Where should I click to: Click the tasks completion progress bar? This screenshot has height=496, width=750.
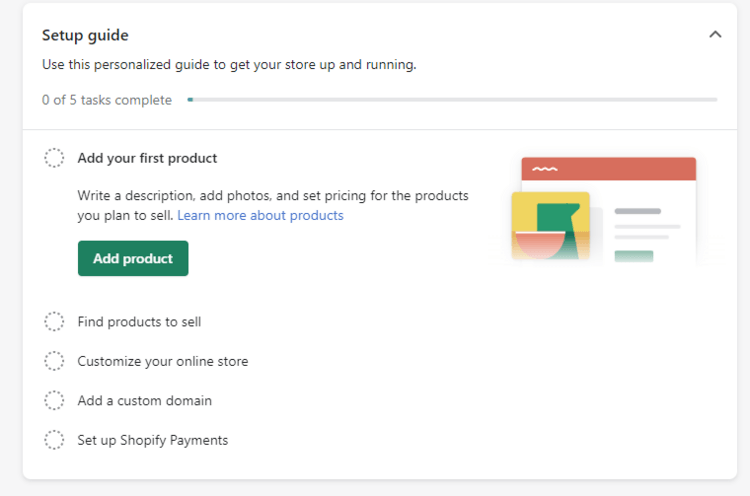pyautogui.click(x=452, y=100)
